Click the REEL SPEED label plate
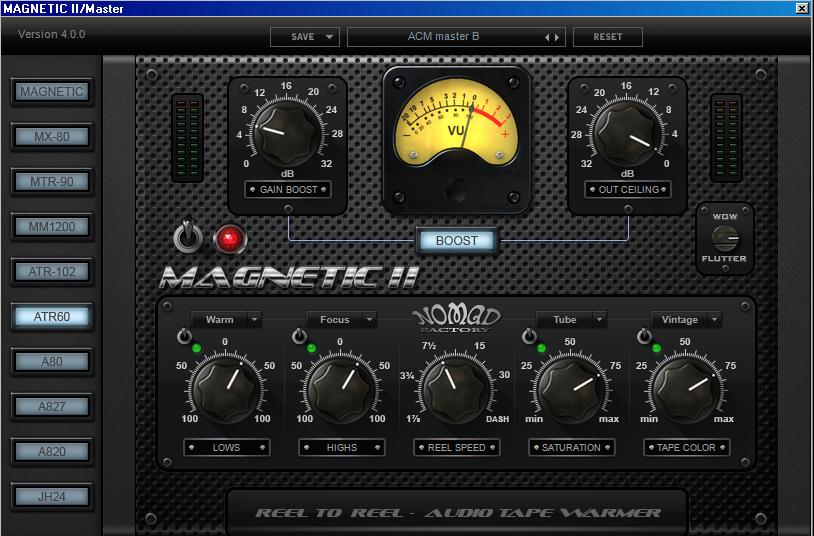This screenshot has height=536, width=814. click(457, 447)
